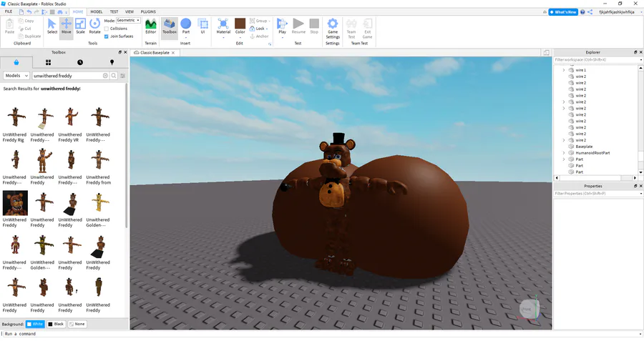
Task: Switch to the MODEL ribbon tab
Action: click(96, 12)
